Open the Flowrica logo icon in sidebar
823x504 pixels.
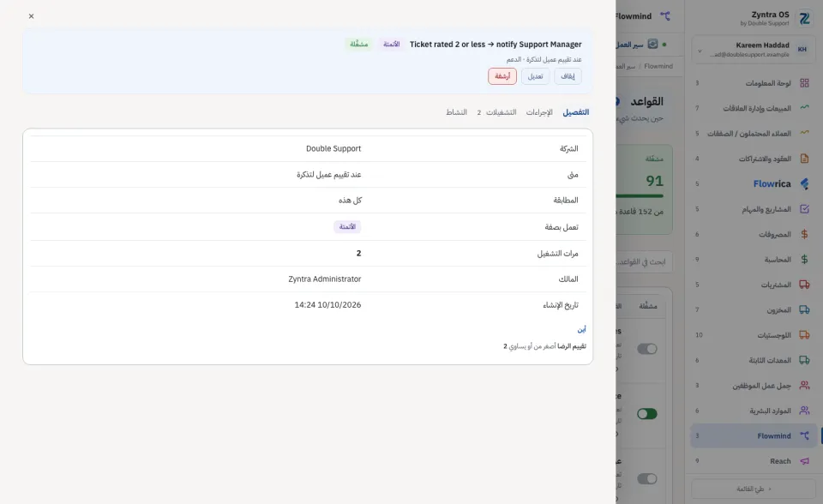(804, 183)
